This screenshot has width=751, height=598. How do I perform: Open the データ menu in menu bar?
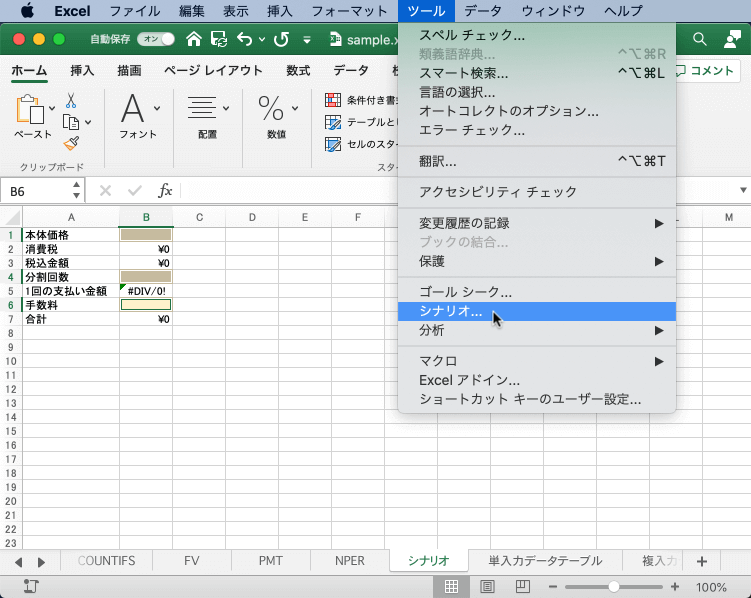[483, 11]
